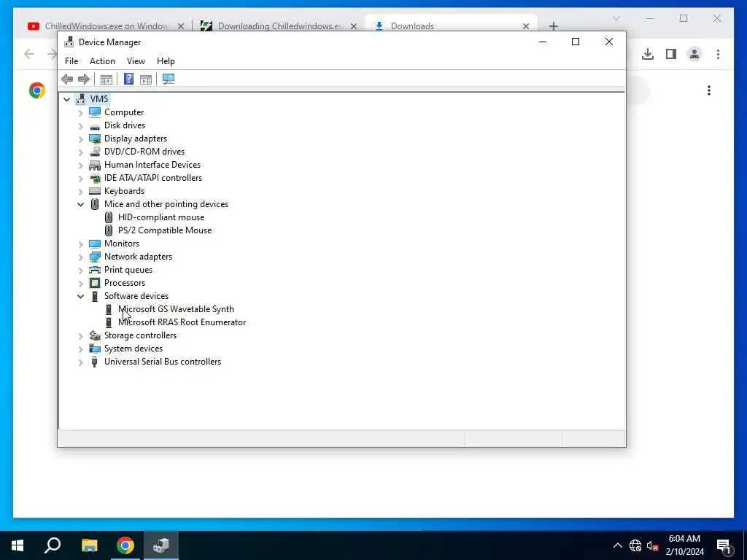Show hidden tray icons chevron

(x=617, y=545)
